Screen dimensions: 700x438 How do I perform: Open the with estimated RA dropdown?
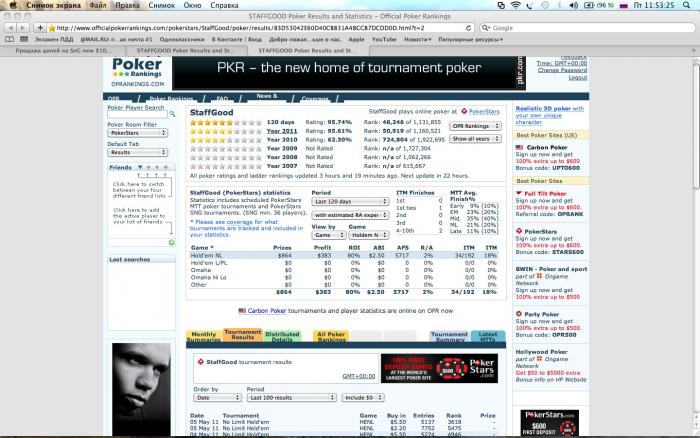(350, 215)
